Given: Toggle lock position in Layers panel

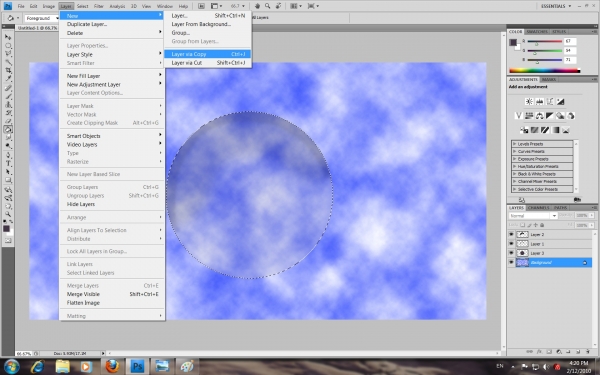Looking at the screenshot, I should click(x=536, y=225).
